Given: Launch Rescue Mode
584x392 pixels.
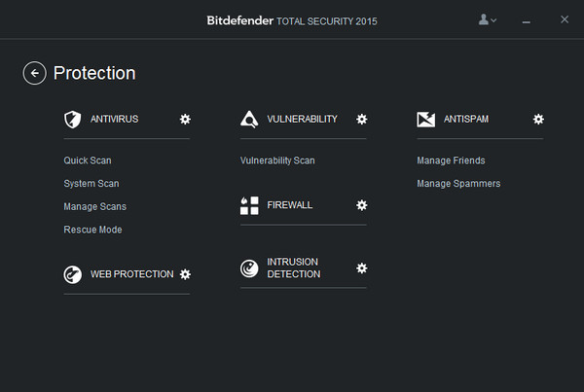Looking at the screenshot, I should pos(93,231).
